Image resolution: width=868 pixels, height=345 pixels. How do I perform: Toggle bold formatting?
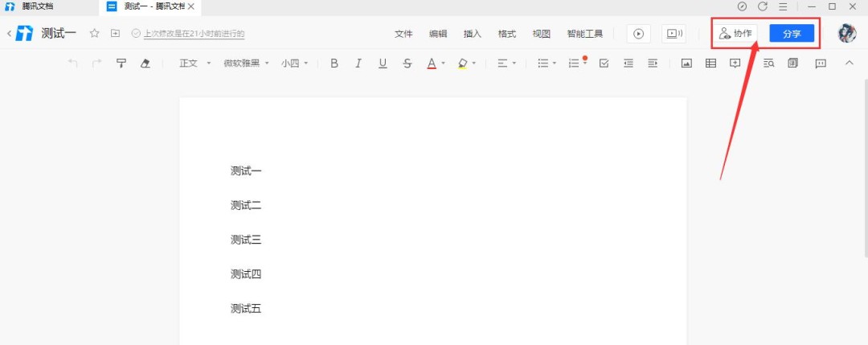(334, 64)
